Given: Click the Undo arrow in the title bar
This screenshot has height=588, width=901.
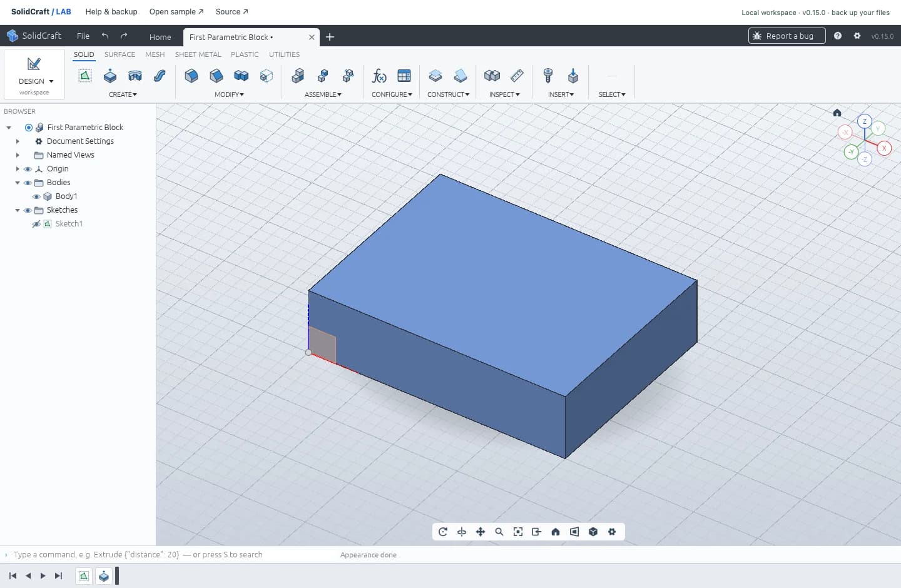Looking at the screenshot, I should [x=105, y=36].
